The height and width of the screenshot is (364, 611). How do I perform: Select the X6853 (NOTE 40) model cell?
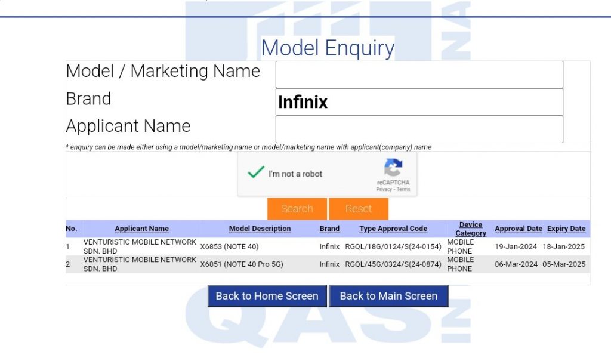[230, 246]
